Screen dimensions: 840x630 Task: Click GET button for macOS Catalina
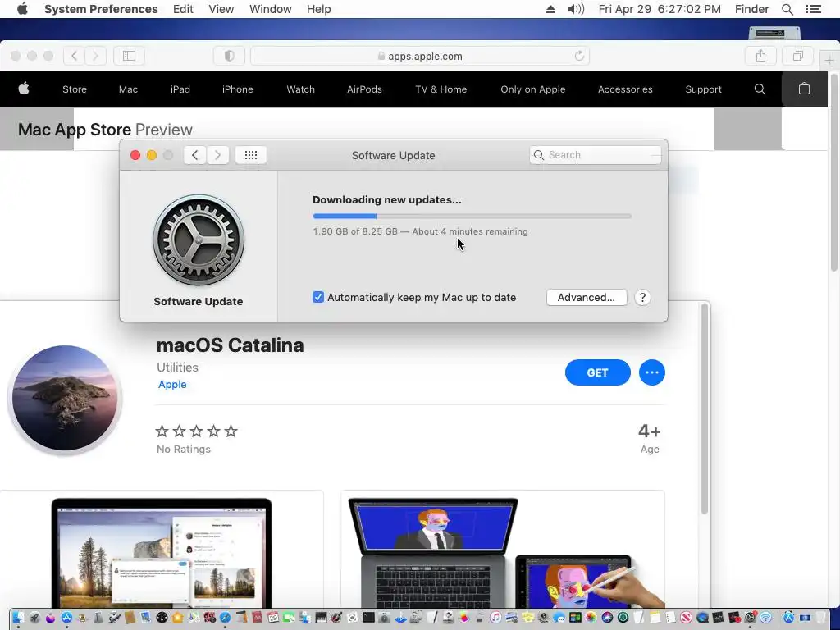click(597, 372)
